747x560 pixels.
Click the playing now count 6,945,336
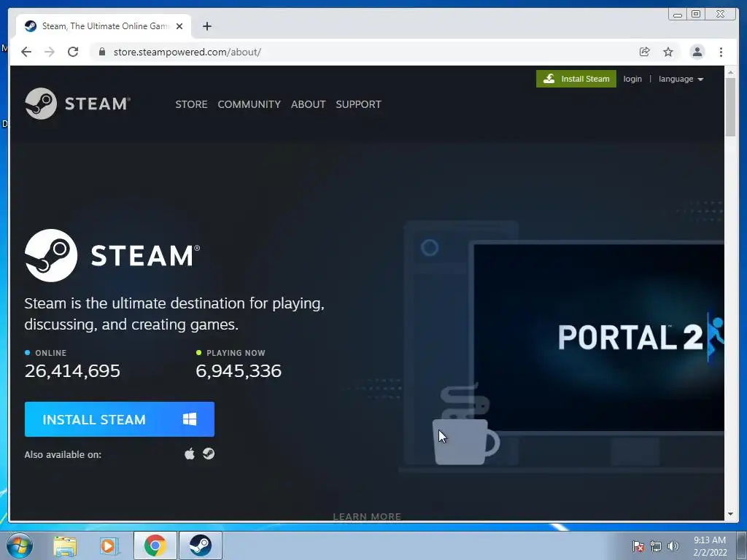239,371
